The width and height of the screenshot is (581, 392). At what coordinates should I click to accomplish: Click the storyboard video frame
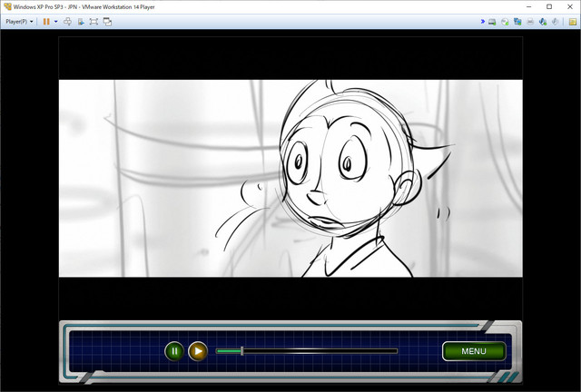[290, 178]
